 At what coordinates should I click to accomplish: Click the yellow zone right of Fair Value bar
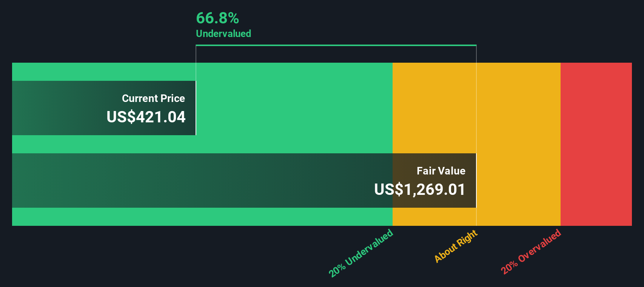tap(518, 181)
